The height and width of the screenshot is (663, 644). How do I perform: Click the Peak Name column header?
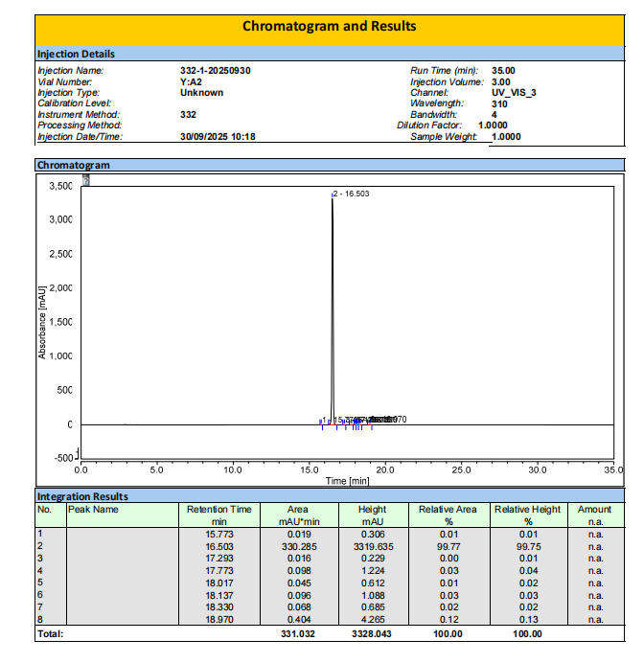[x=93, y=510]
